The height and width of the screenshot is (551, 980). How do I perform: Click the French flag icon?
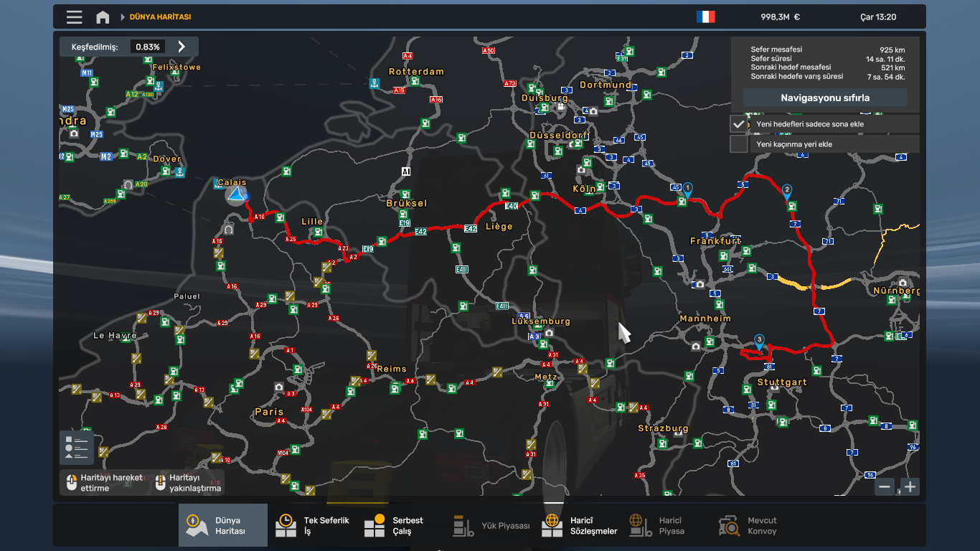[705, 17]
